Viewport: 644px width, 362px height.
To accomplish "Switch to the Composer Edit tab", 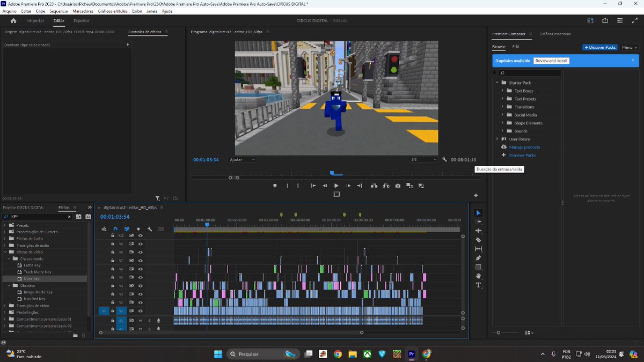I will [x=516, y=47].
